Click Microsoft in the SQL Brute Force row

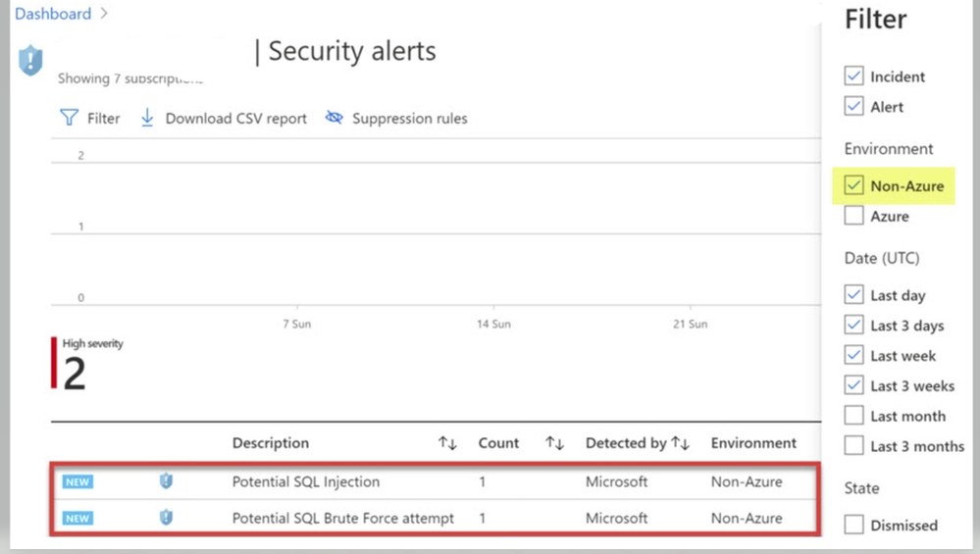tap(616, 518)
